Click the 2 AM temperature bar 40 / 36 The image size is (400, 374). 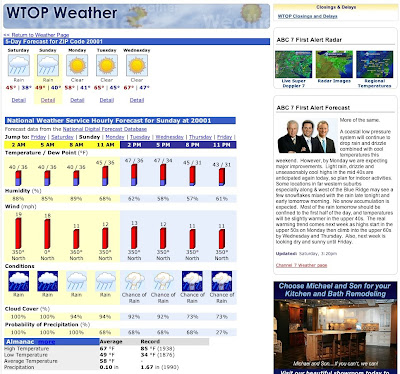(18, 178)
